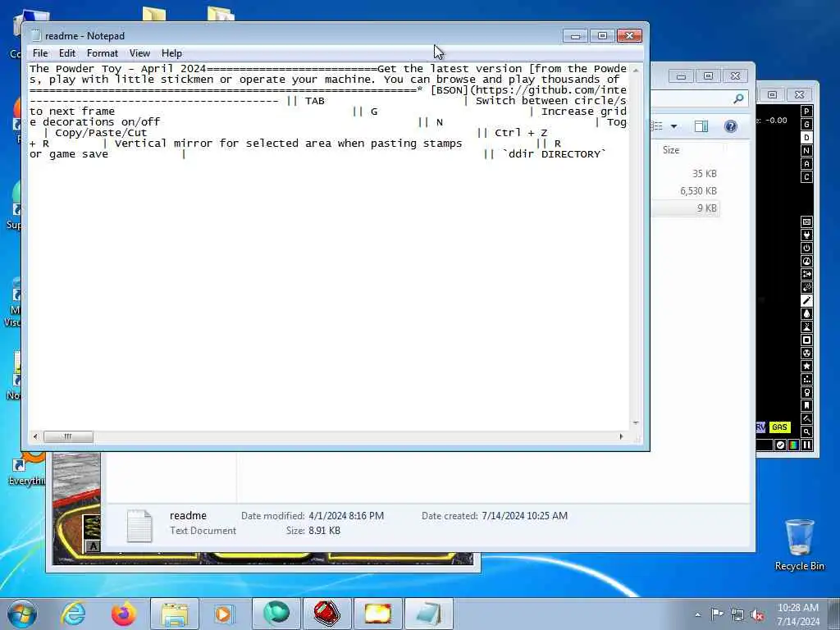Open the Notepad View menu
The image size is (840, 630).
pos(139,53)
